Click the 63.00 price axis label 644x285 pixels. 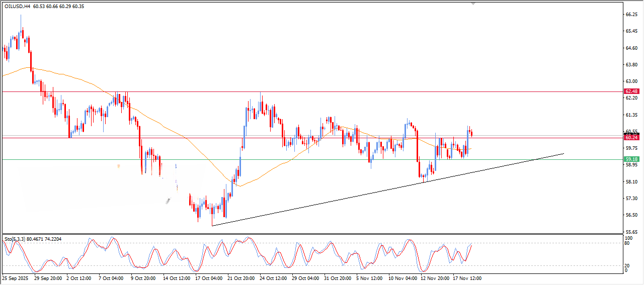(631, 81)
